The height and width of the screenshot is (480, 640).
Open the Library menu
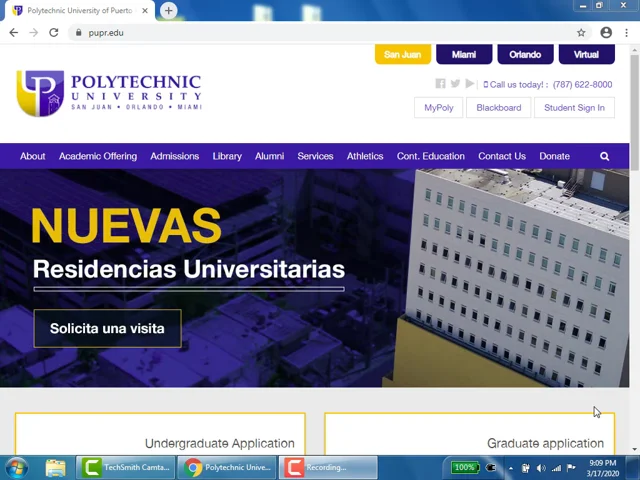[227, 156]
